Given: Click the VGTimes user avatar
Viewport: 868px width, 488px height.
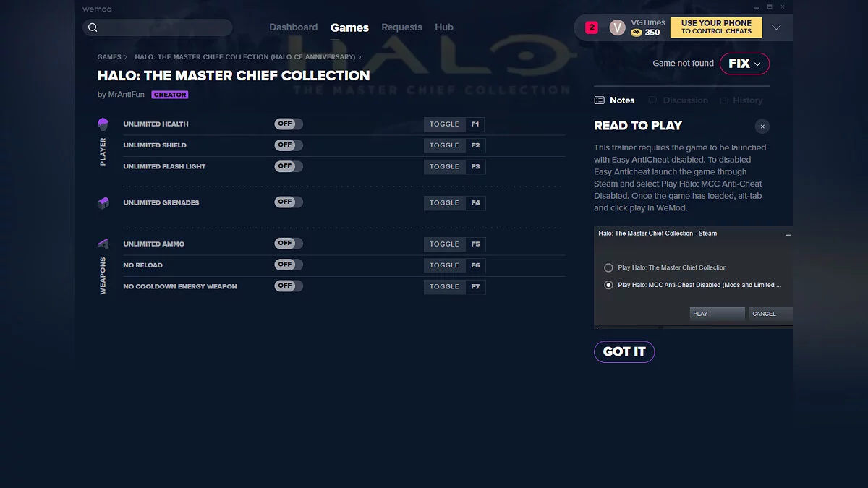Looking at the screenshot, I should point(617,27).
